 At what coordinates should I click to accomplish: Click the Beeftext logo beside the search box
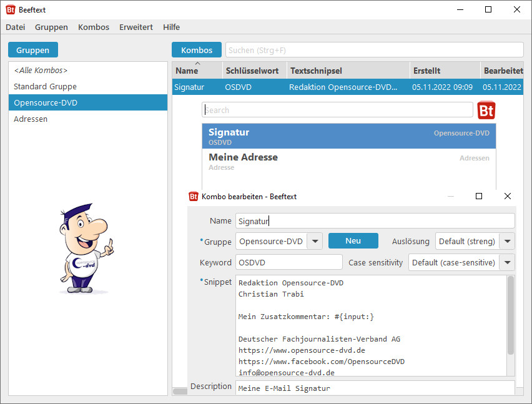pyautogui.click(x=486, y=110)
